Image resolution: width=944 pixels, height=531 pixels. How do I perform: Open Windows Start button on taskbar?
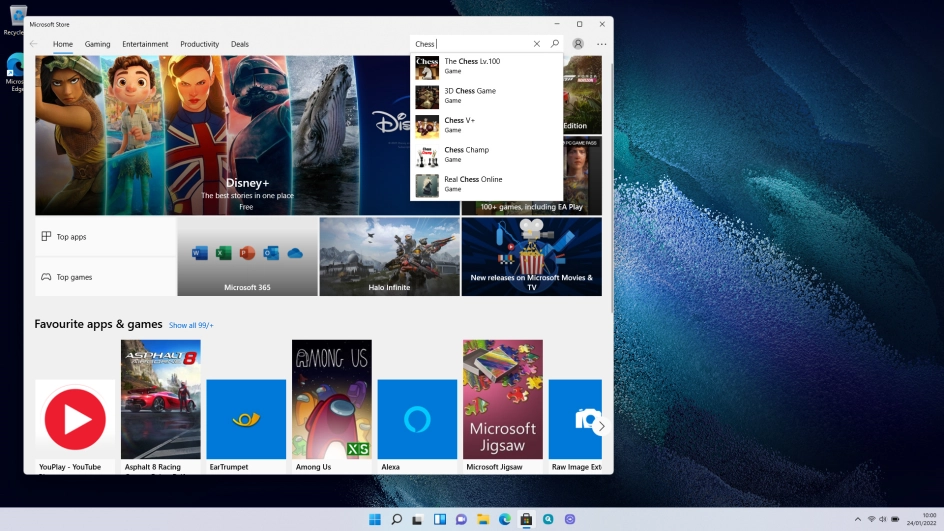click(375, 520)
